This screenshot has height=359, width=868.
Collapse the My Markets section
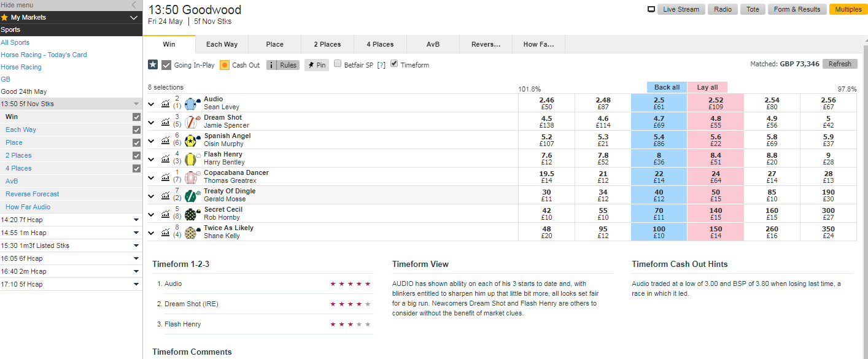pos(134,18)
